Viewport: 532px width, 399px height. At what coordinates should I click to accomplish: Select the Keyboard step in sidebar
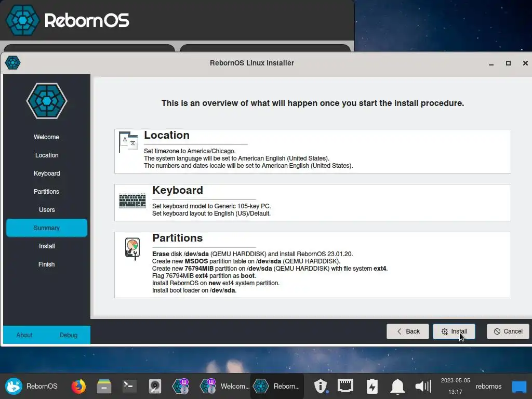[46, 174]
